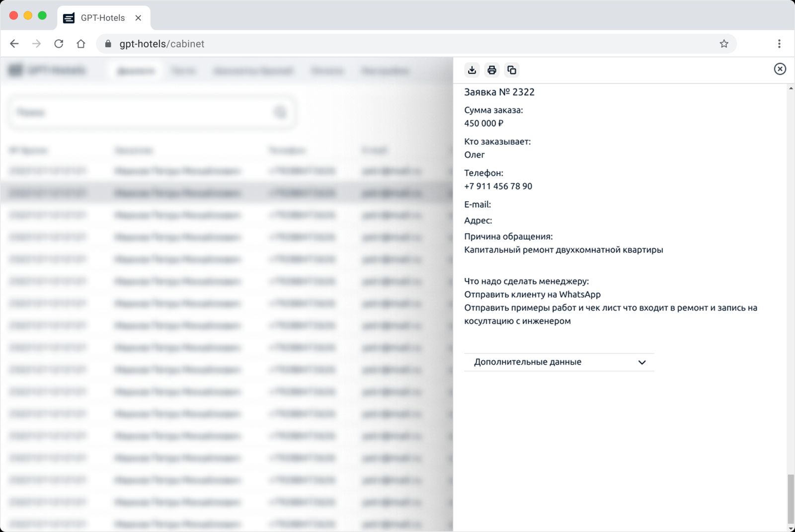View site security lock info
This screenshot has height=532, width=795.
[x=108, y=44]
